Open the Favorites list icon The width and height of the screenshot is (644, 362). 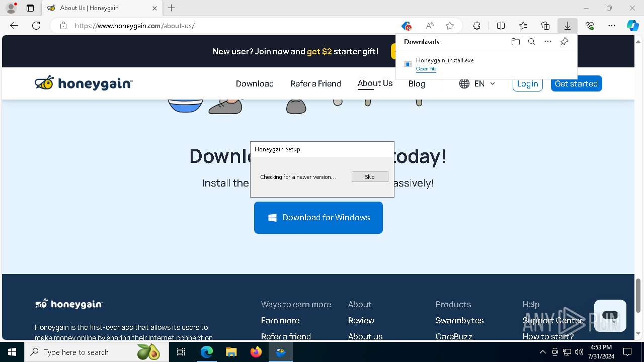point(523,26)
